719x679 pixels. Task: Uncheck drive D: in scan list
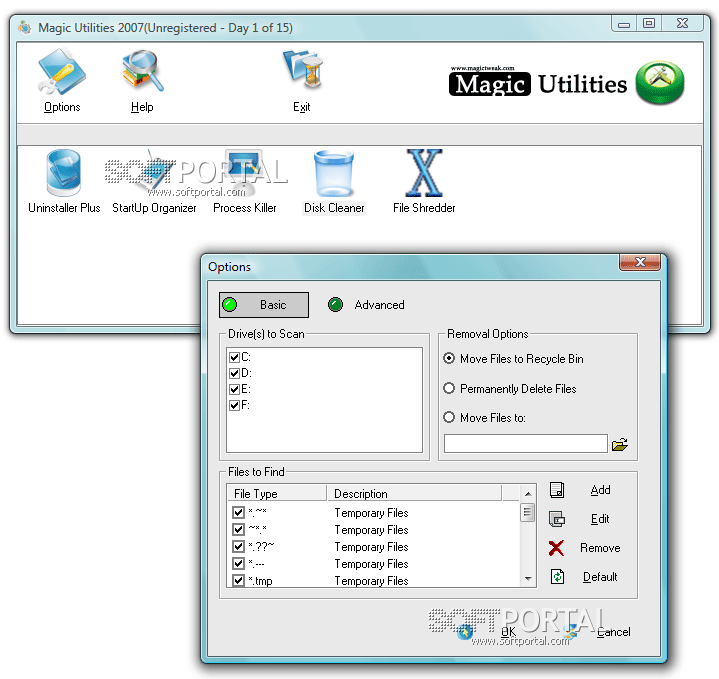click(234, 373)
